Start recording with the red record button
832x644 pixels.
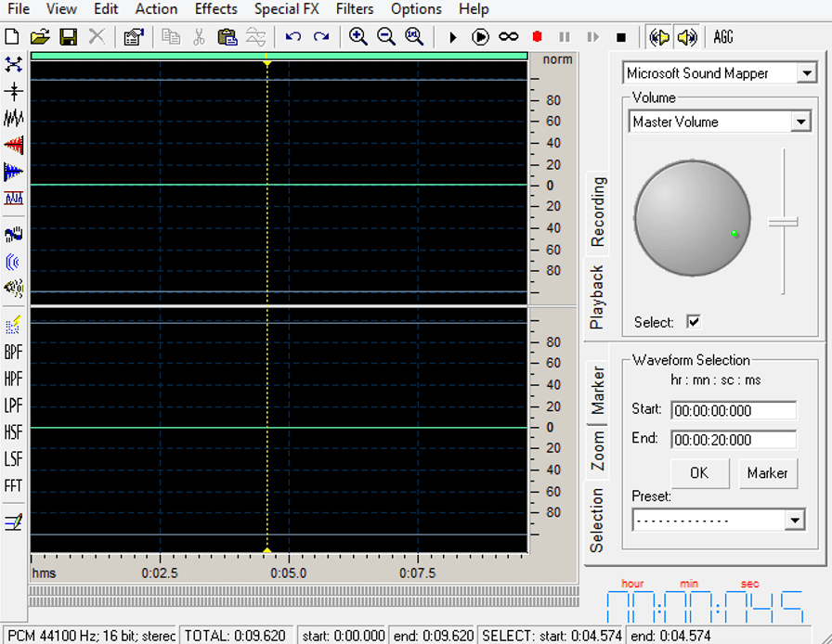click(x=538, y=37)
